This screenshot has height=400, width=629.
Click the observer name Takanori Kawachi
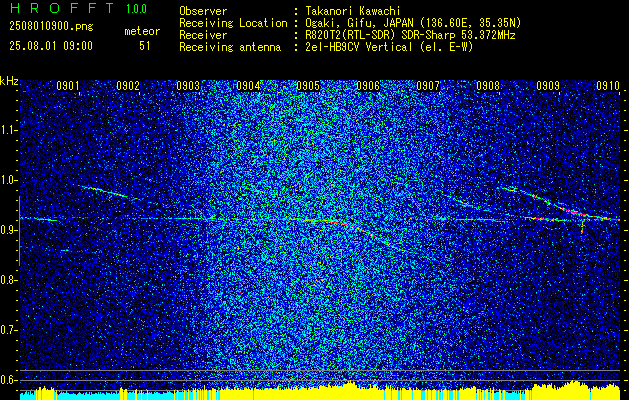tap(351, 11)
